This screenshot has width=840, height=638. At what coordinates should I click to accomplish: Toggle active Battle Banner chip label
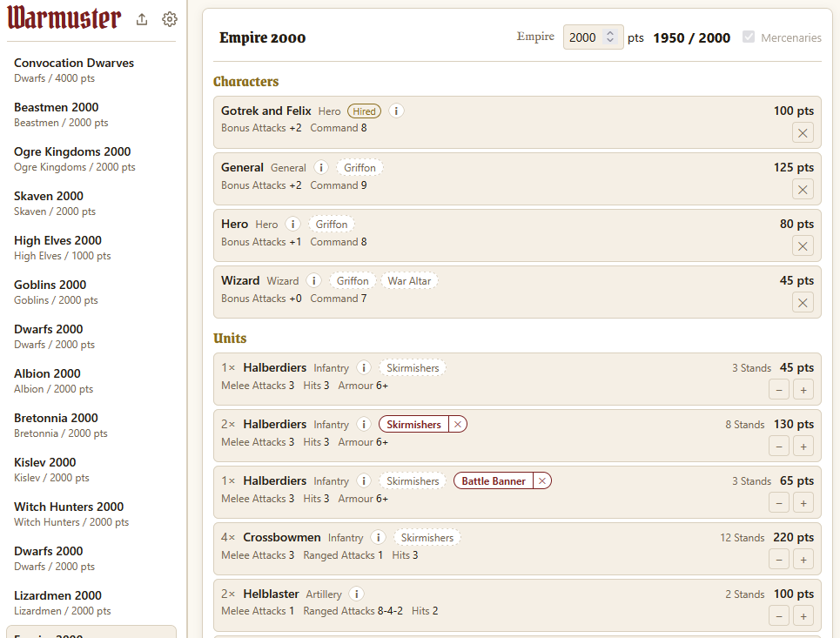tap(494, 481)
